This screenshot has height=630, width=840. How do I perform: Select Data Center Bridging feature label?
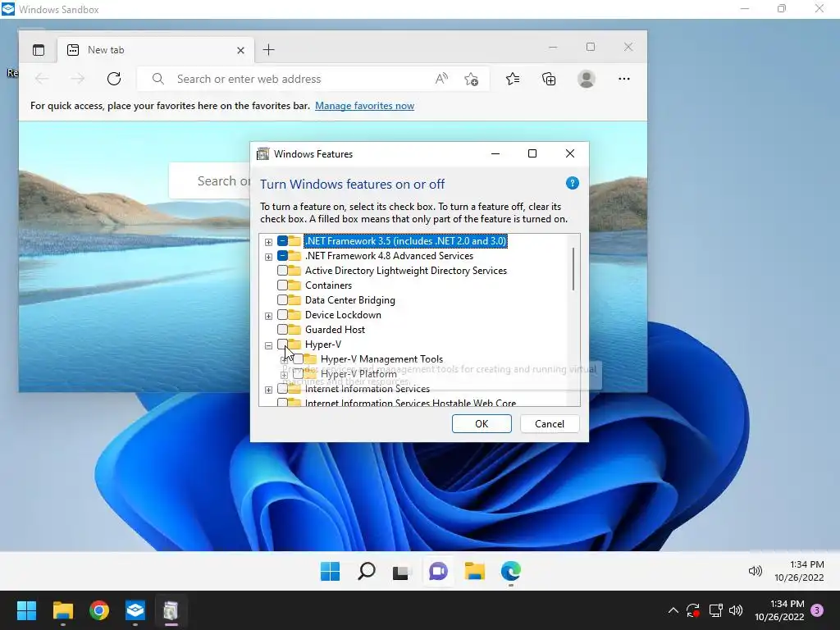tap(349, 300)
